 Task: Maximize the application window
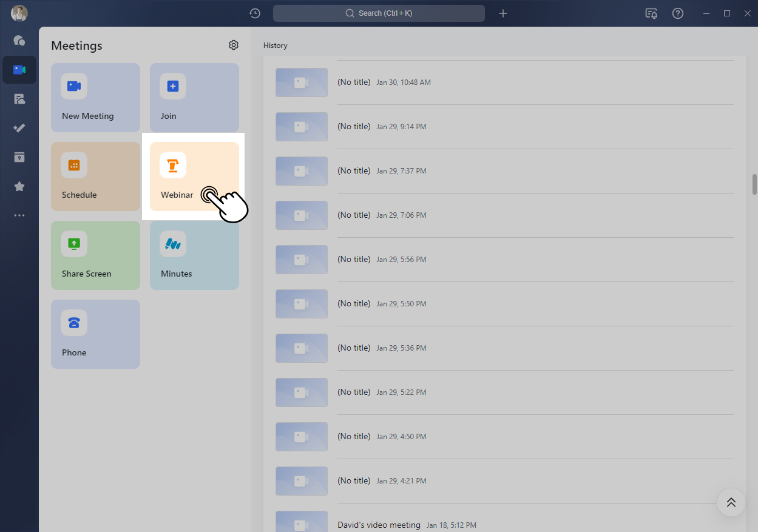point(726,13)
